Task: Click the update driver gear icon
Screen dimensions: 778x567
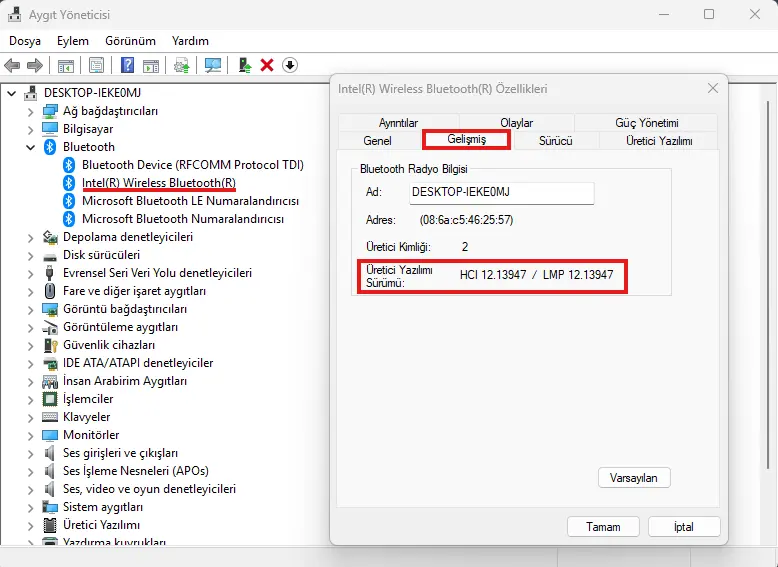Action: point(182,65)
